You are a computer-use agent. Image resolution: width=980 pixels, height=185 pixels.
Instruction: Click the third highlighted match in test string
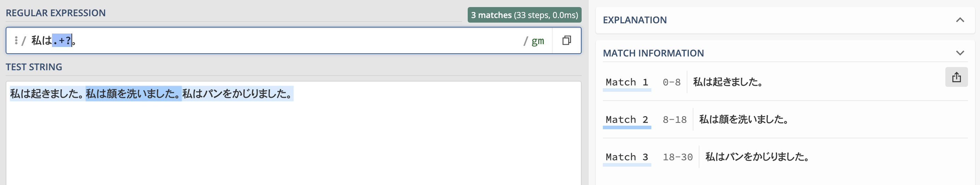coord(237,94)
